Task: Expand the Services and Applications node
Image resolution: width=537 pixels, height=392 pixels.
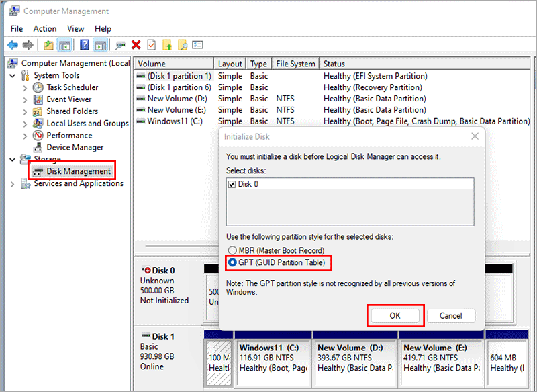Action: 13,184
